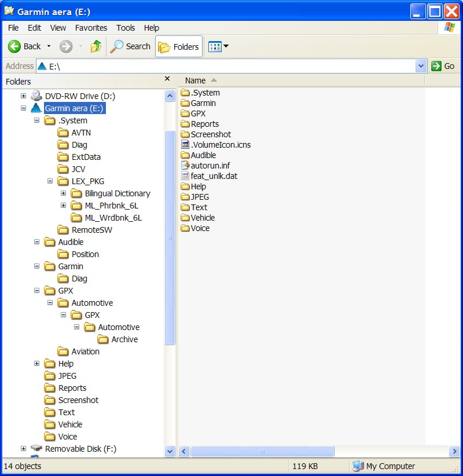The width and height of the screenshot is (463, 476).
Task: Click the JPEG folder icon in file list
Action: pyautogui.click(x=185, y=196)
